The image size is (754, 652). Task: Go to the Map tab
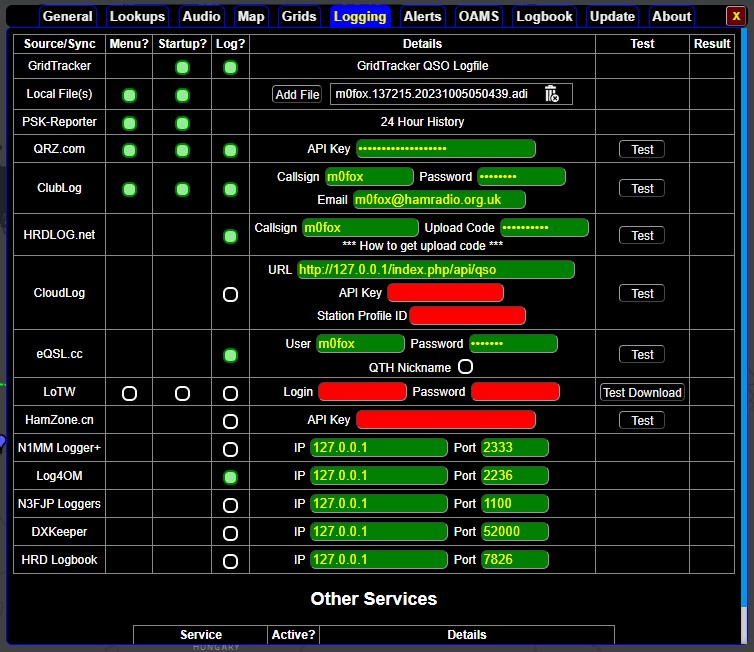(251, 16)
